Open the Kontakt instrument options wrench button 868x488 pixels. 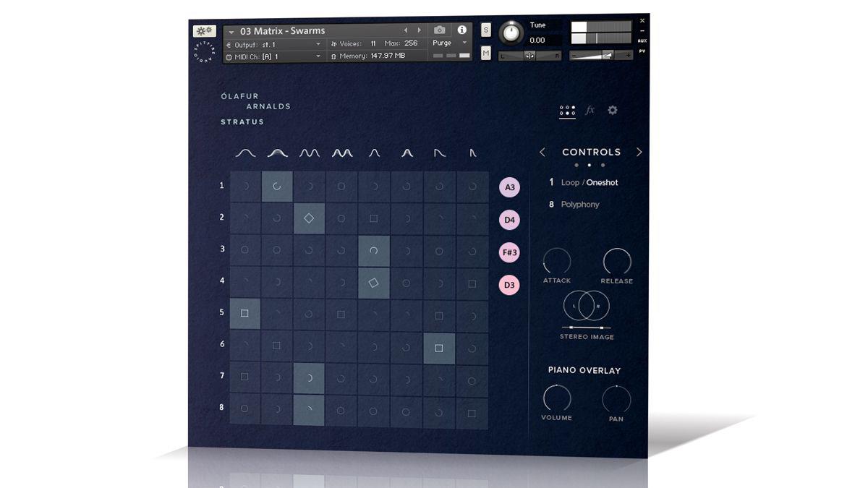point(204,31)
